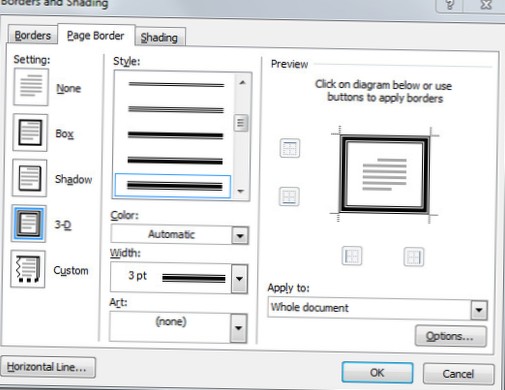Click the None setting label

pyautogui.click(x=68, y=88)
